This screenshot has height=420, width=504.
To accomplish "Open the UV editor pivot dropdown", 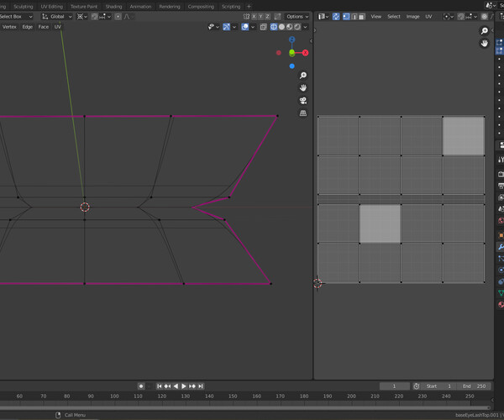I will coord(448,17).
